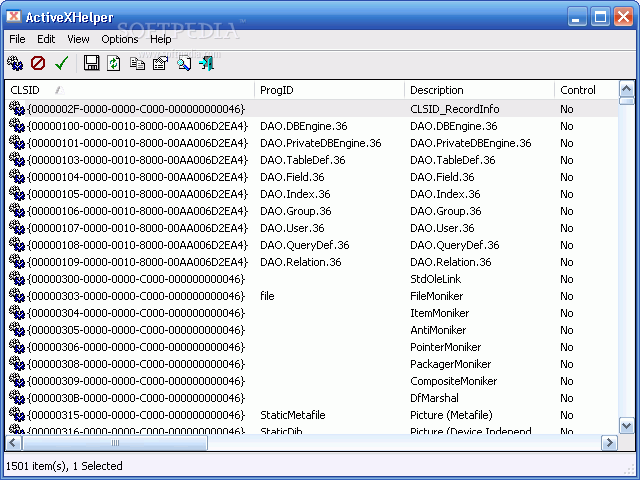640x480 pixels.
Task: Click the gears toolbar icon
Action: 15,63
